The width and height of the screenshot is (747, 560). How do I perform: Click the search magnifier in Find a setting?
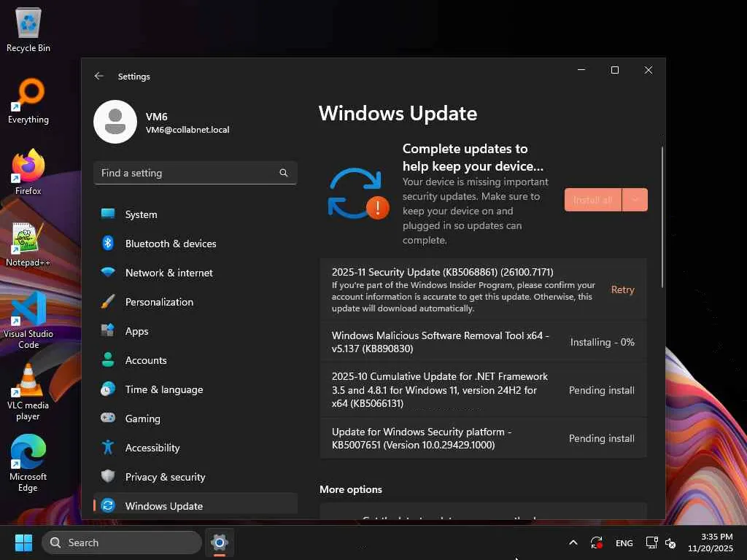pos(284,173)
